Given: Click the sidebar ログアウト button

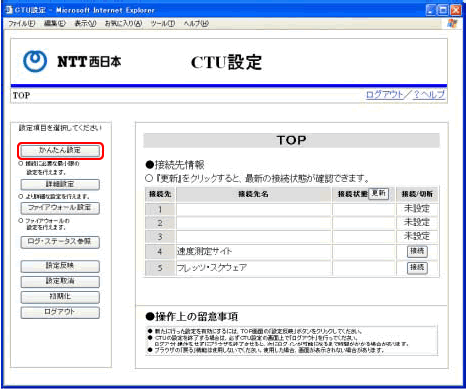Looking at the screenshot, I should 60,312.
